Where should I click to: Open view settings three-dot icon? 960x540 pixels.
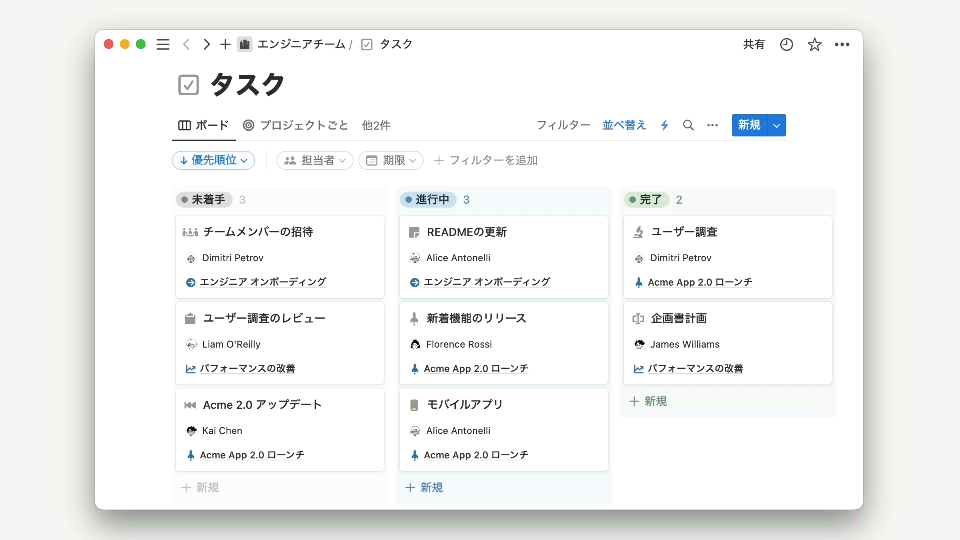(x=713, y=125)
